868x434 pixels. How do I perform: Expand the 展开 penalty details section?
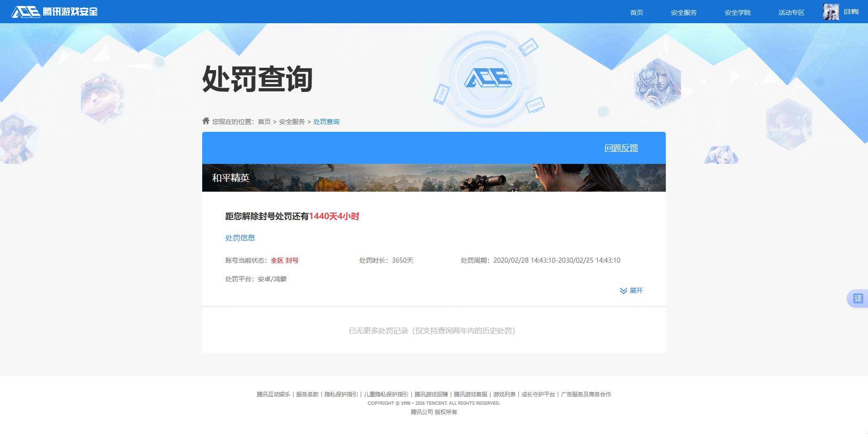click(636, 291)
